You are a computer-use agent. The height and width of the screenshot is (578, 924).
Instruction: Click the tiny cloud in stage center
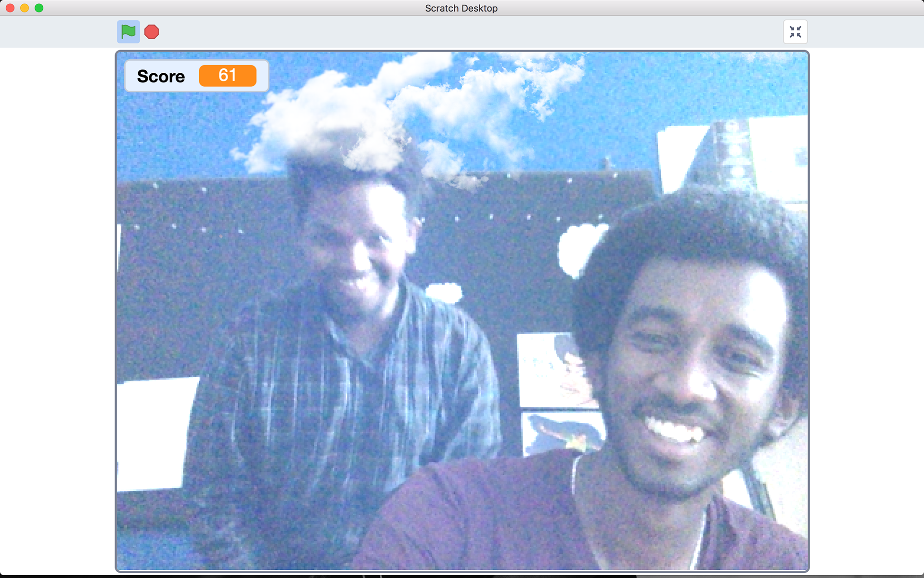[x=444, y=292]
